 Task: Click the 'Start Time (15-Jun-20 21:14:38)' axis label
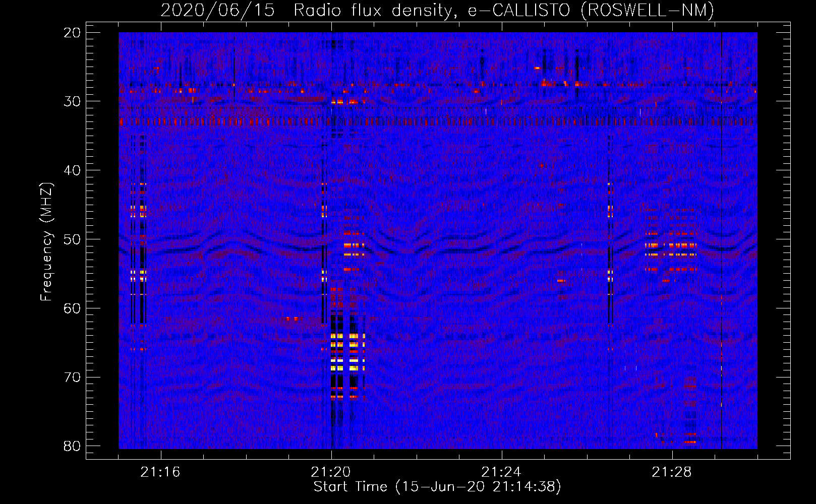coord(437,487)
